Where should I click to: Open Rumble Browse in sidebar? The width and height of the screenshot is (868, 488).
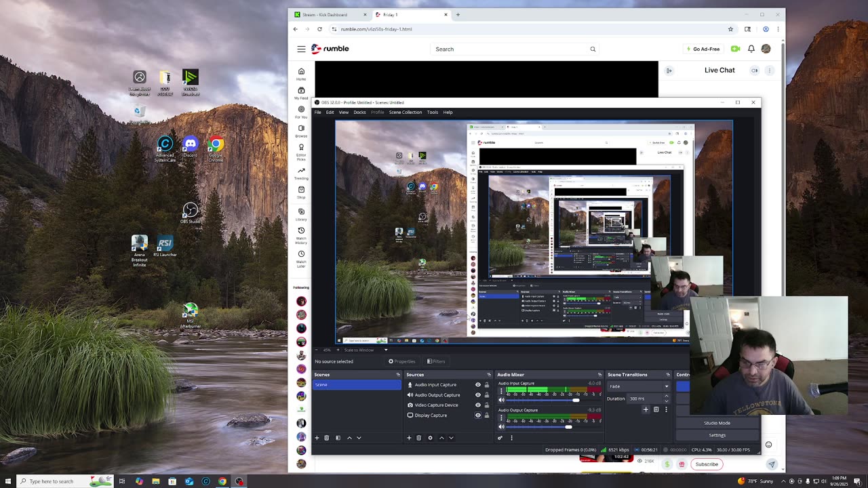click(301, 131)
